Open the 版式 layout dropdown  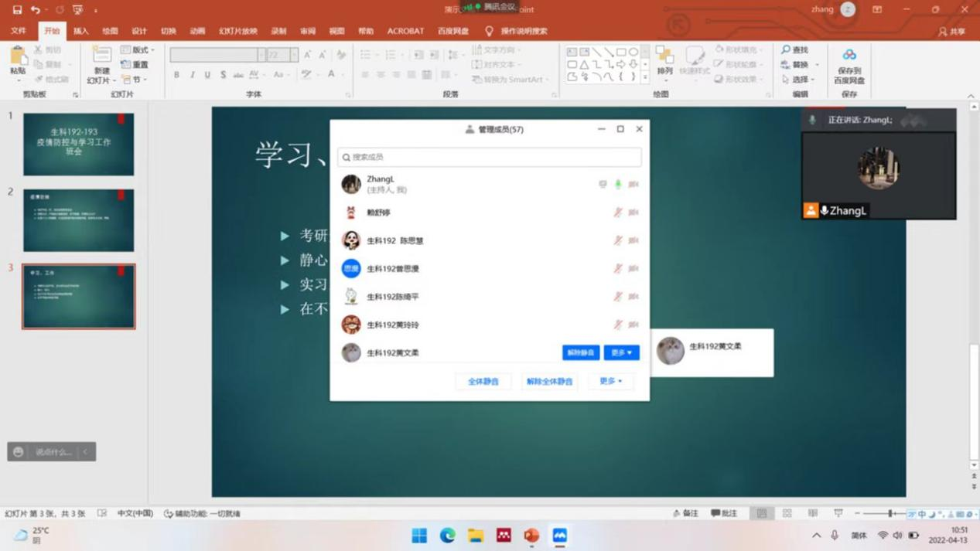[138, 49]
